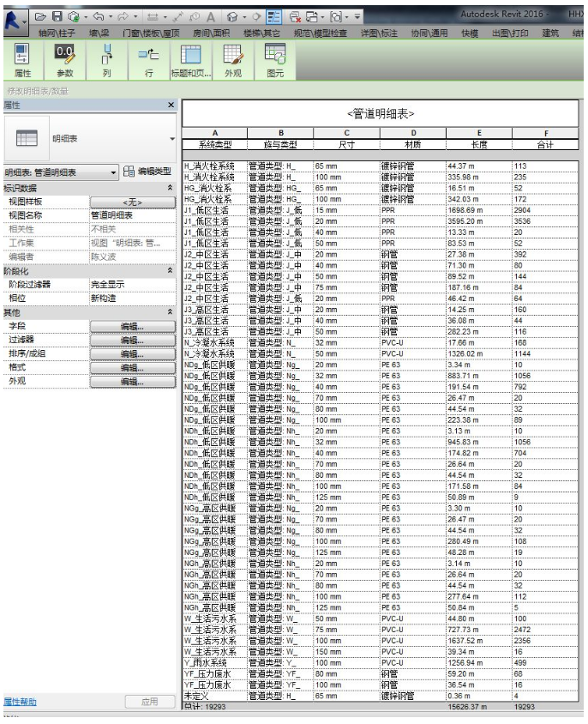588x724 pixels.
Task: Click the Section view icon
Action: tap(256, 17)
